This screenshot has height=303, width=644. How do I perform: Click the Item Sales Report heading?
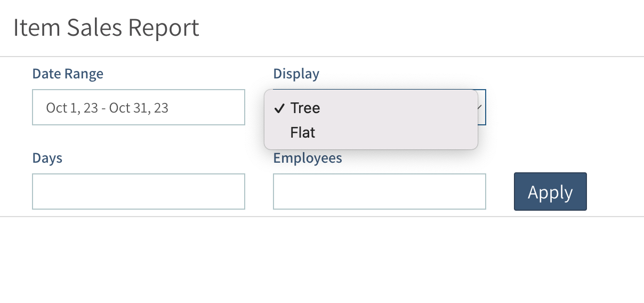106,28
